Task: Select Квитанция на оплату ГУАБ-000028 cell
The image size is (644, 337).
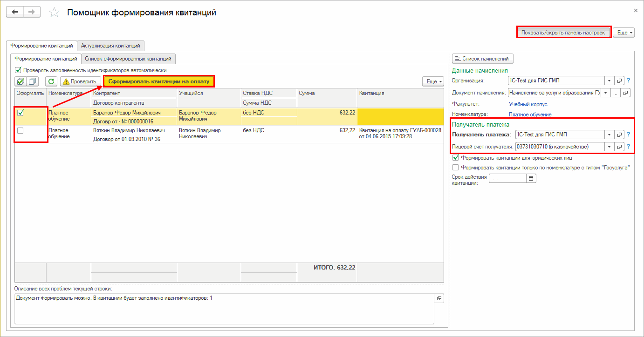Action: point(400,134)
